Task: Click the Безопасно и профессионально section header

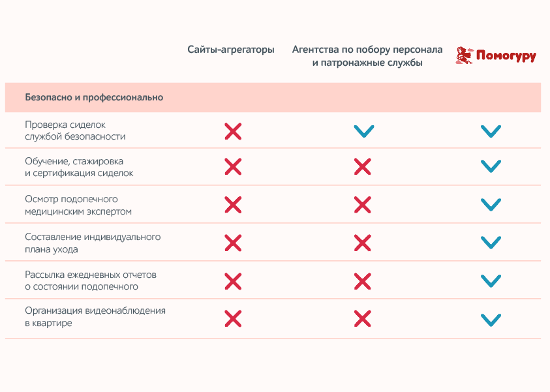Action: [94, 98]
